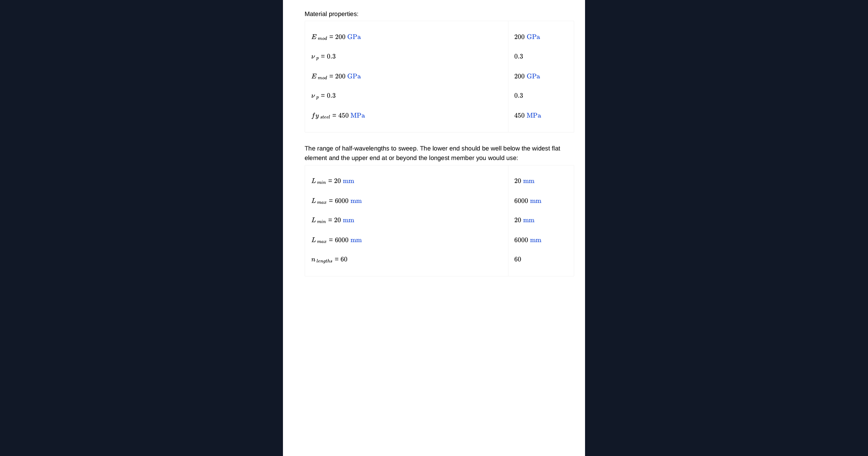Click the MPa unit in fy steel equation
Image resolution: width=868 pixels, height=456 pixels.
[x=357, y=115]
